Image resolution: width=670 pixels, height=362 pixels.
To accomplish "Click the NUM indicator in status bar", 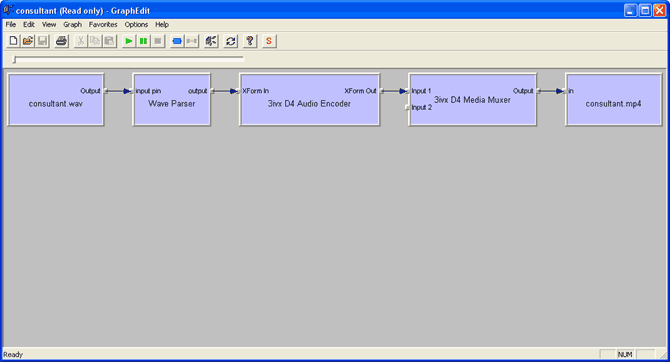I will click(x=625, y=354).
